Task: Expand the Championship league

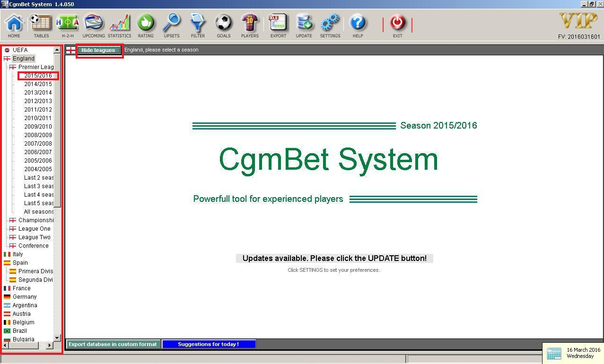Action: (x=36, y=220)
